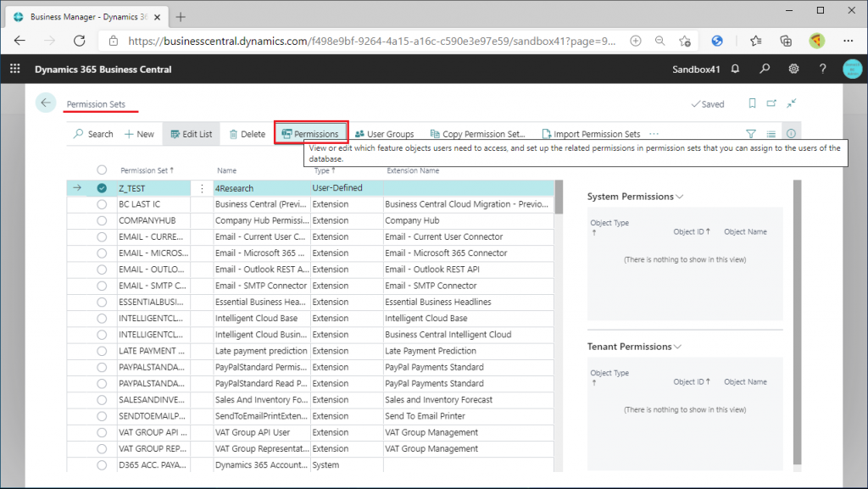Deselect the Z_TEST row checkmark
The width and height of the screenshot is (868, 489).
(102, 188)
